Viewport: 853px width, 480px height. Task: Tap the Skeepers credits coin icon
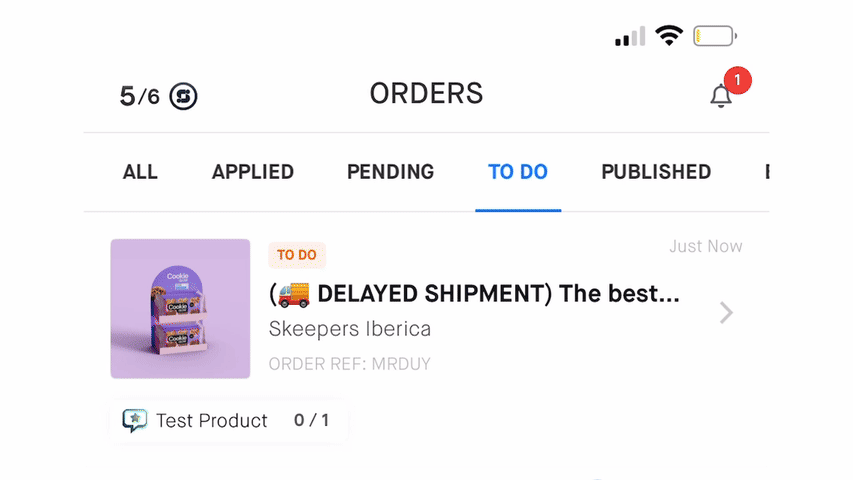(x=183, y=96)
